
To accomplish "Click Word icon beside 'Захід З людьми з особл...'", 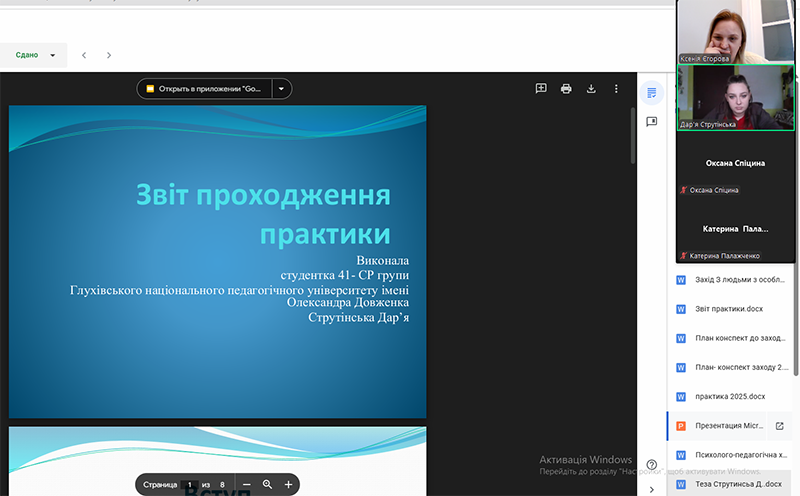I will (681, 280).
